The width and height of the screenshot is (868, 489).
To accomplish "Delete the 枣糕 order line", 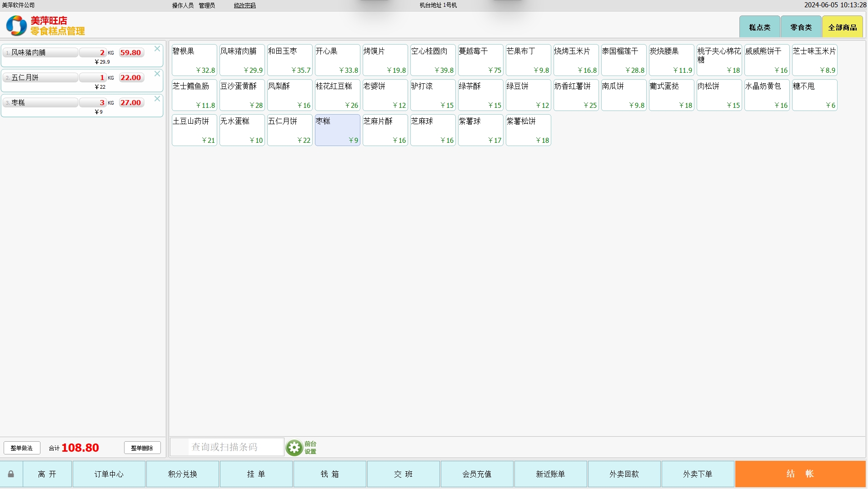I will coord(157,99).
